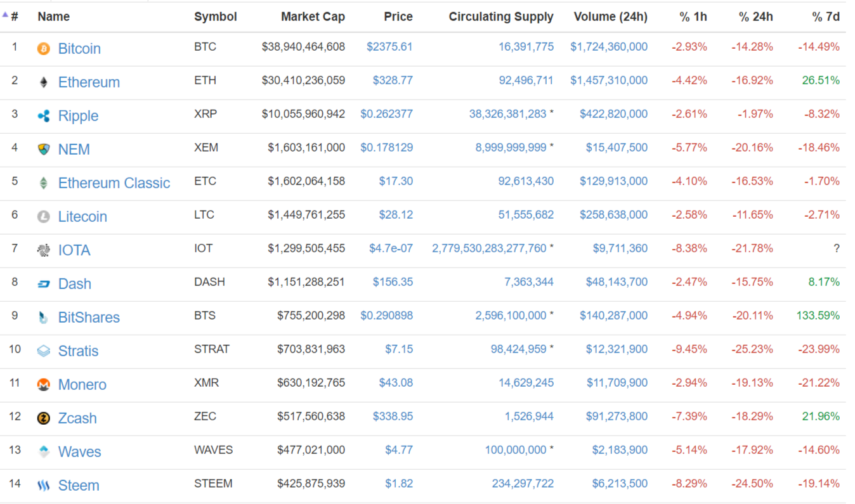Click IOTA's circulating supply value
The width and height of the screenshot is (855, 504).
(x=489, y=249)
